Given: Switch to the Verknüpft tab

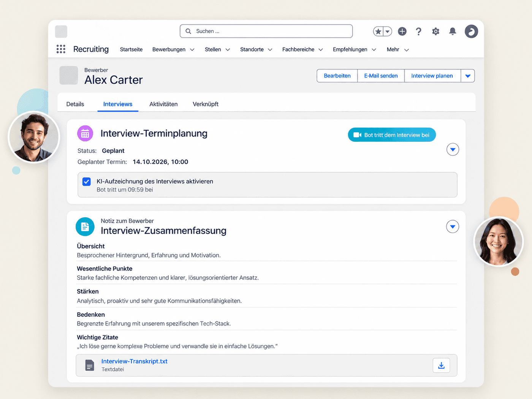Looking at the screenshot, I should tap(206, 104).
